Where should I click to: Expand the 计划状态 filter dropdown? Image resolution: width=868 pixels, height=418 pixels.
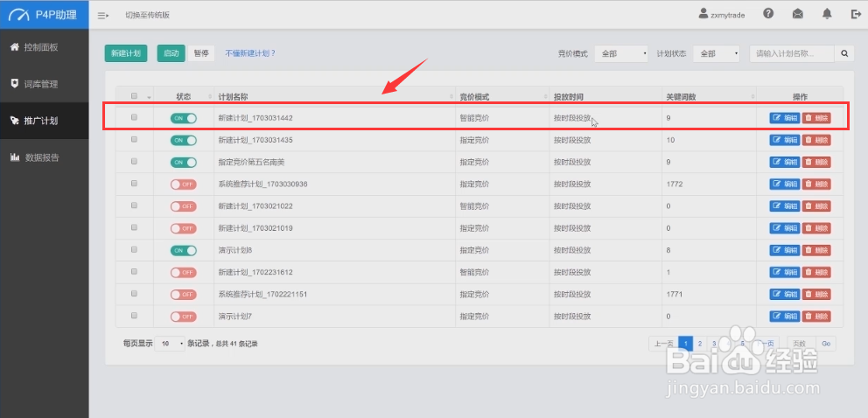click(x=716, y=53)
